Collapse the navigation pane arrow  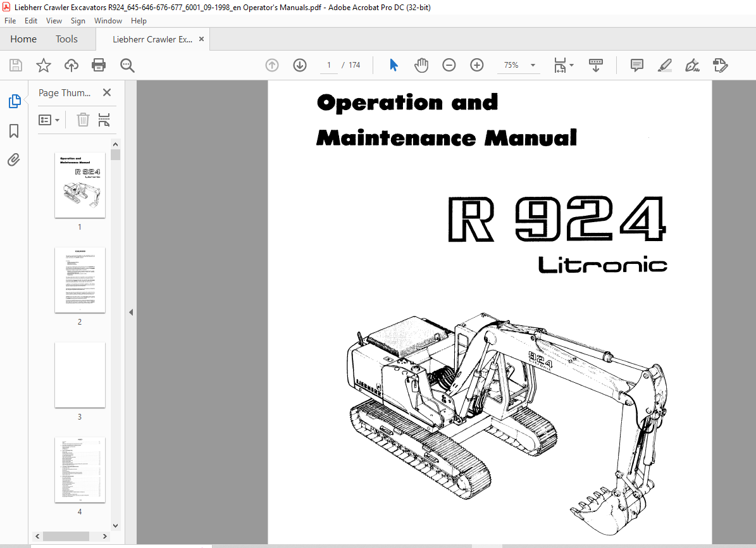[131, 313]
